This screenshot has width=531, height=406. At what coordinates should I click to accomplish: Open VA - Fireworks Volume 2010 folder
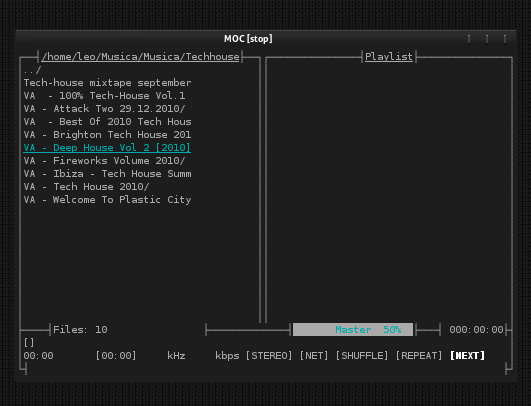coord(104,161)
